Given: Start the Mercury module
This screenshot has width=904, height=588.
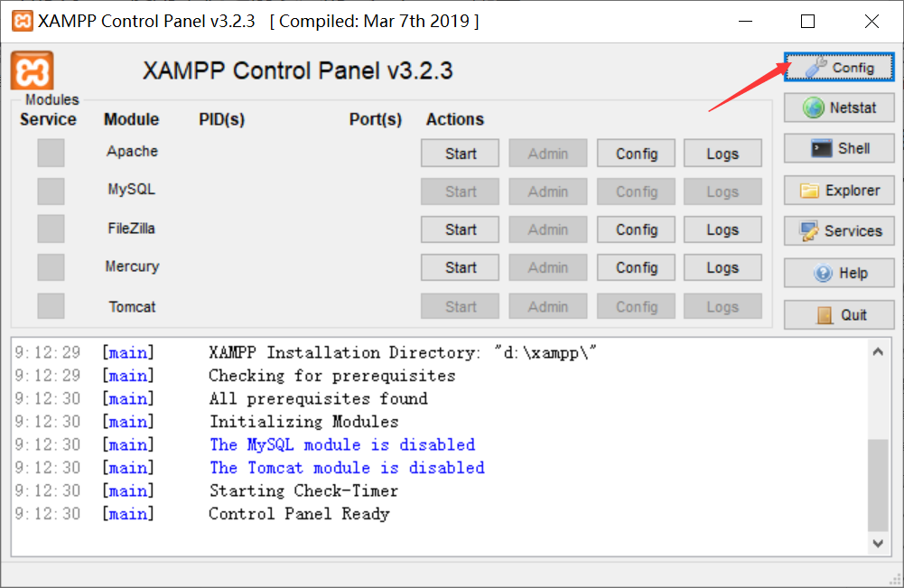Looking at the screenshot, I should pyautogui.click(x=460, y=267).
